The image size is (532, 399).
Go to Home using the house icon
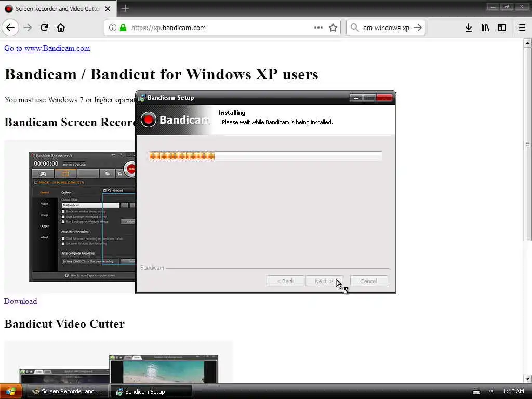pyautogui.click(x=61, y=28)
